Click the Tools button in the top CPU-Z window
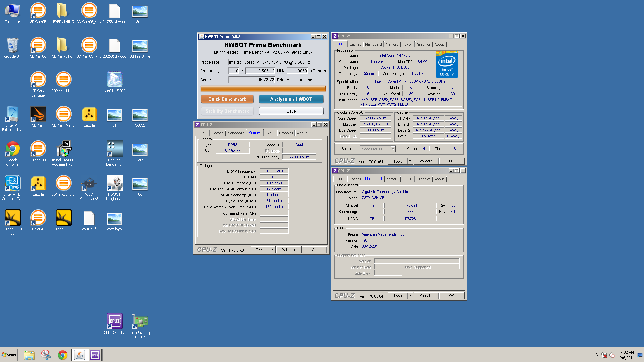This screenshot has width=644, height=362. pos(398,161)
